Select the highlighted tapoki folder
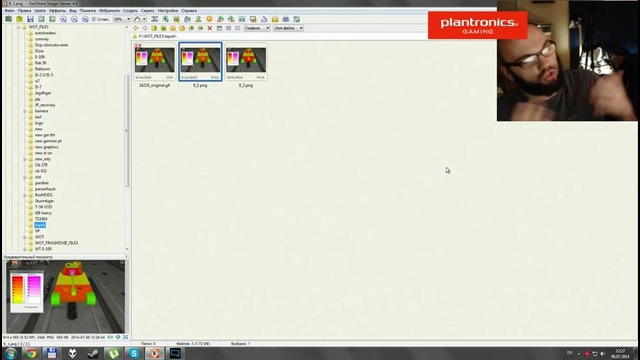Screen dimensions: 640x360 pos(40,225)
